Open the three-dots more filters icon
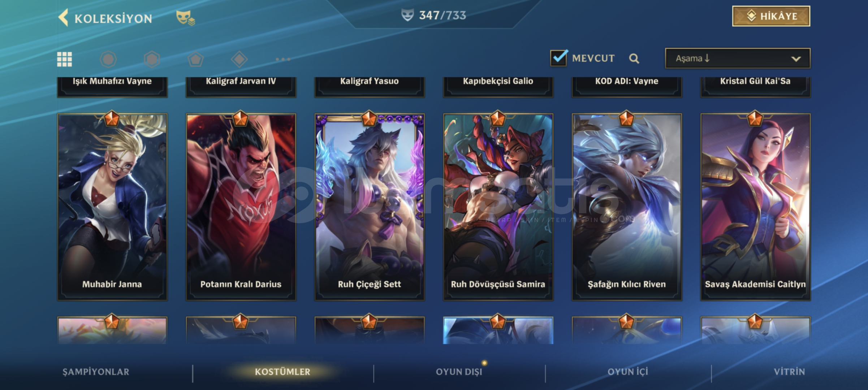The width and height of the screenshot is (868, 390). tap(283, 59)
